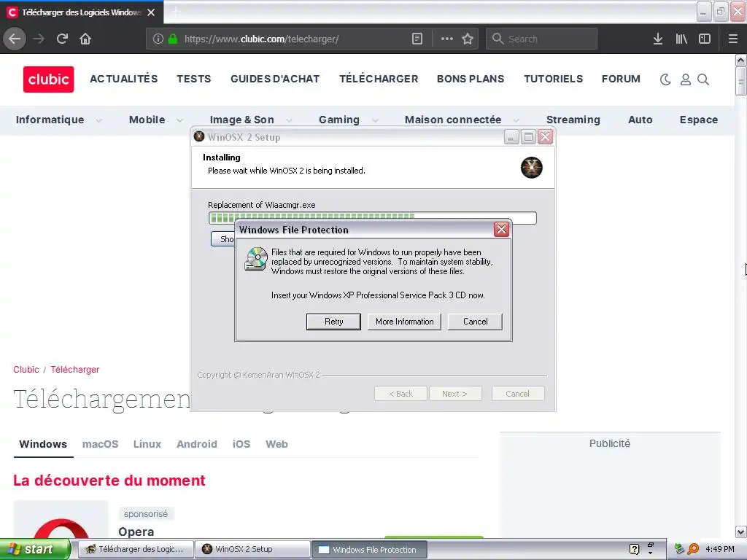Click the page scrollbar down arrow
The image size is (747, 560).
tap(740, 532)
